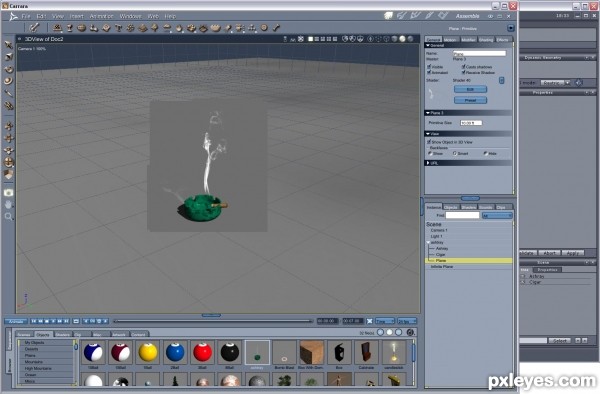
Task: Click the magnifier zoom tool in left toolbar
Action: tap(8, 217)
